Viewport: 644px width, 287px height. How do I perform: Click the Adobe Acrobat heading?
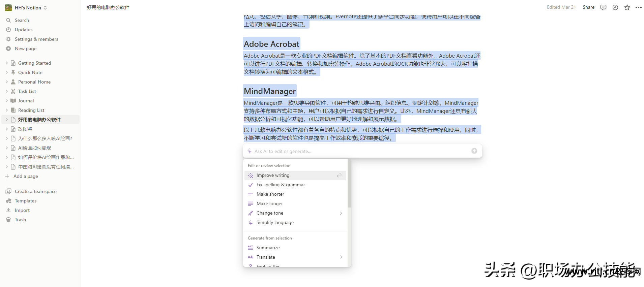(271, 44)
